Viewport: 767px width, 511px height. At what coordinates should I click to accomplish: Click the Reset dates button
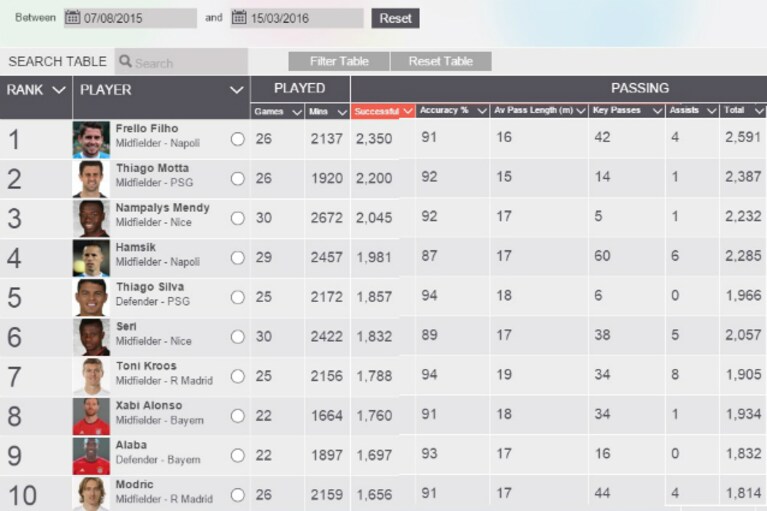[x=395, y=18]
